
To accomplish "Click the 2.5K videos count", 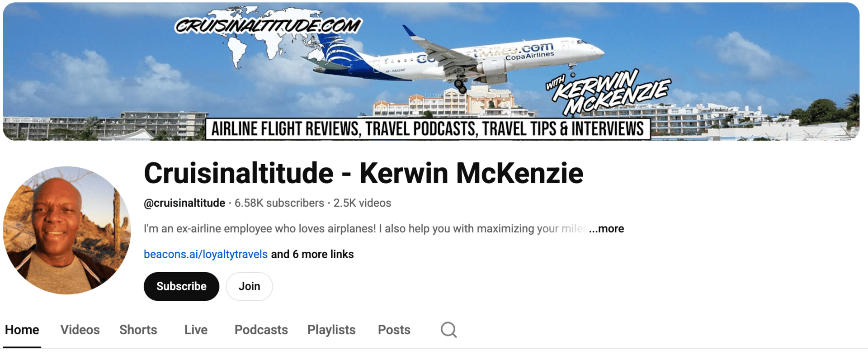I will click(362, 203).
